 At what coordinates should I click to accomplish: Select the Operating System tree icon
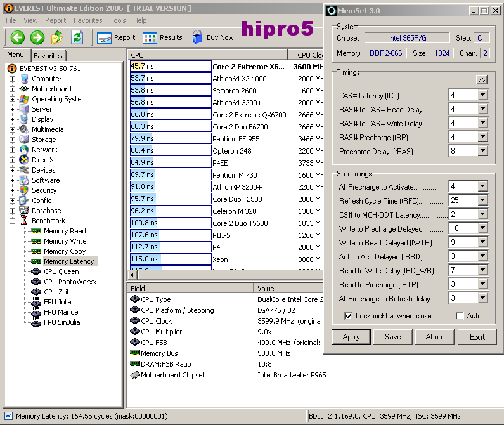click(x=24, y=99)
